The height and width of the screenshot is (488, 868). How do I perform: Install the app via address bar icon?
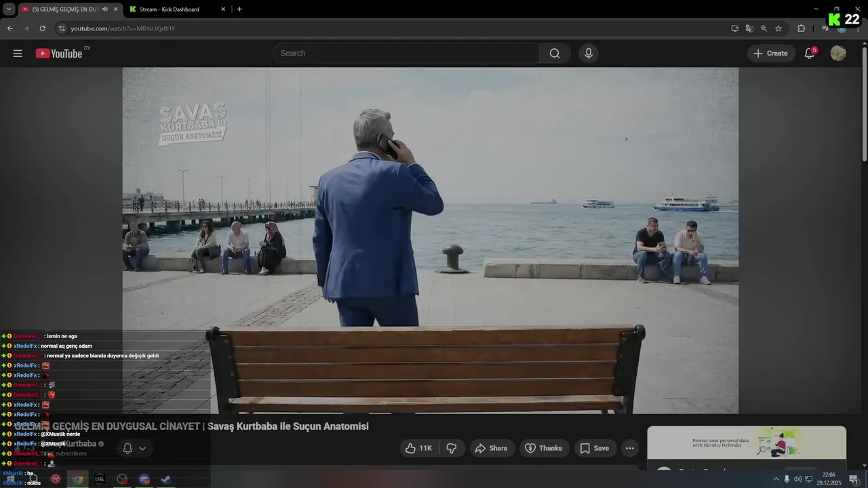(x=734, y=28)
